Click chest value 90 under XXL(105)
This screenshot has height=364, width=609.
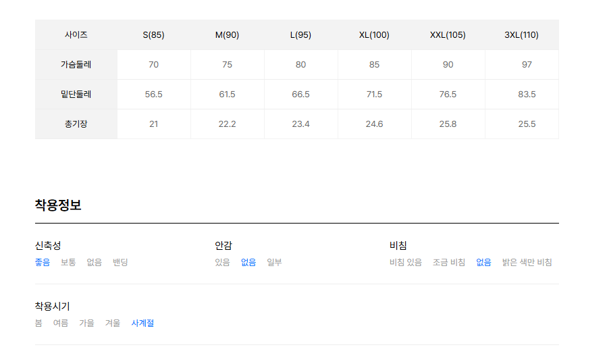pos(448,64)
